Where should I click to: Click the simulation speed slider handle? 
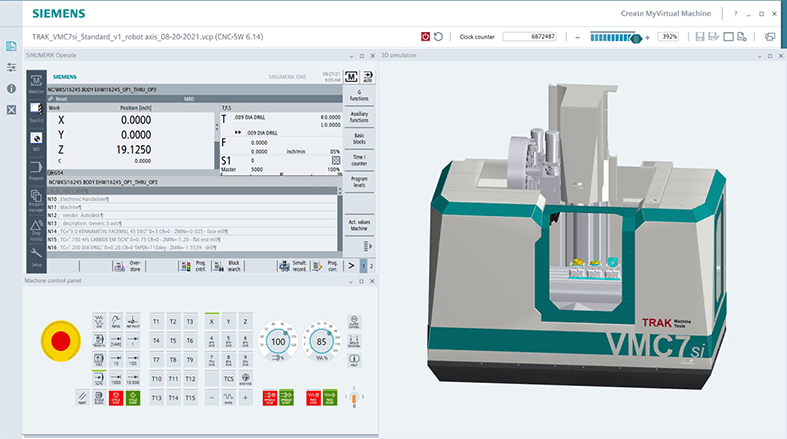(636, 38)
